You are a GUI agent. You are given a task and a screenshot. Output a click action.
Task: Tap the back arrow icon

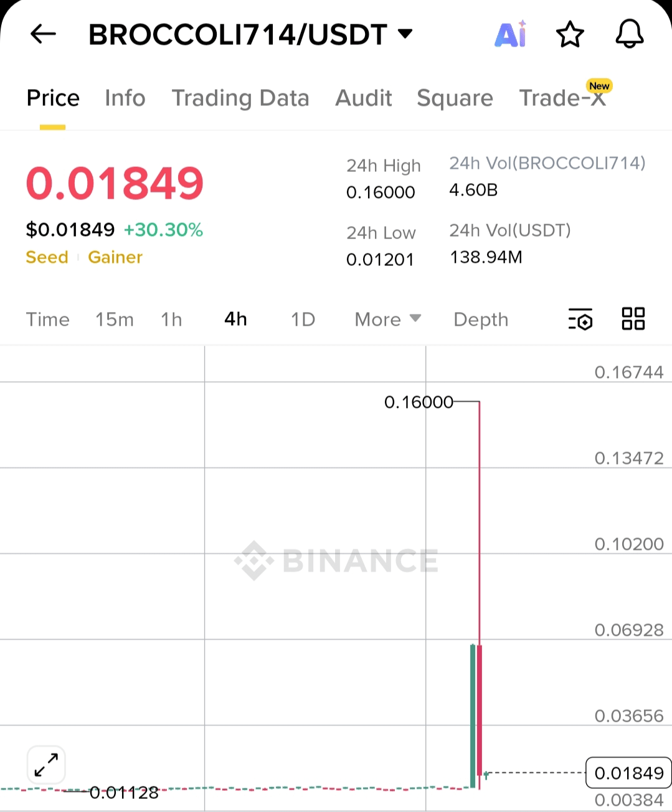43,34
